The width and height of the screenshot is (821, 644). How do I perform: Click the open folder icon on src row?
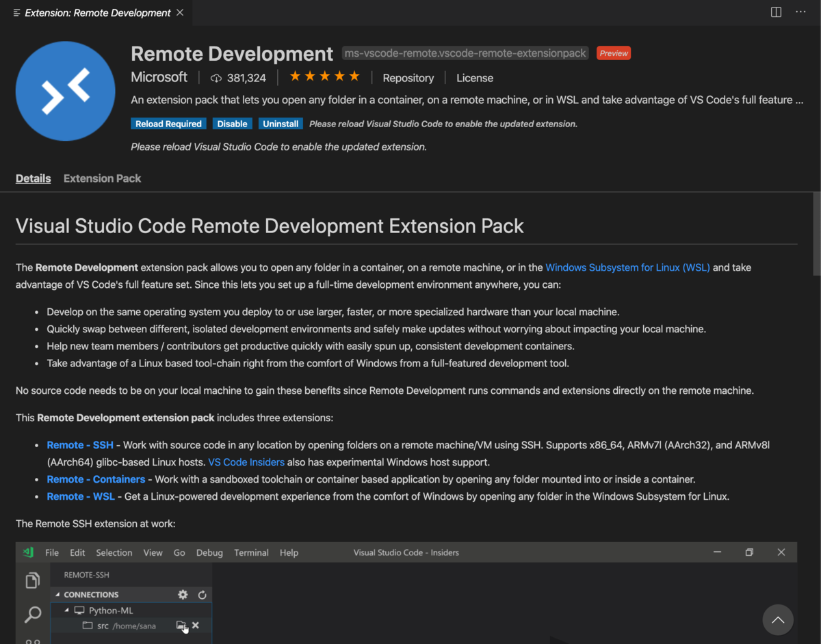(x=181, y=626)
